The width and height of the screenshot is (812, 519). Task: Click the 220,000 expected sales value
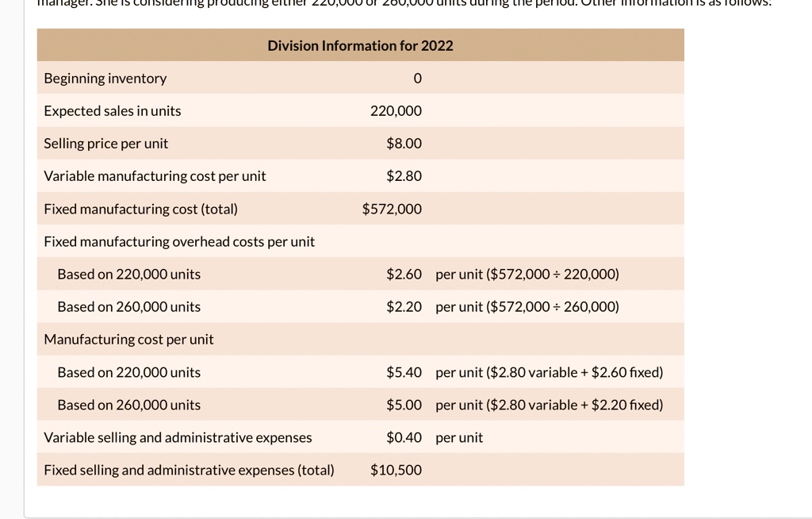(396, 111)
